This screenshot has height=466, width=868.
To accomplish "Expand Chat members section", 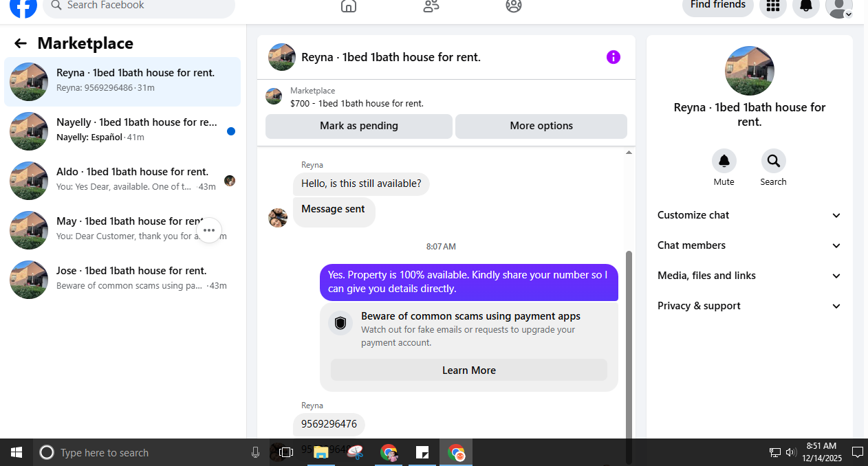I will (750, 245).
